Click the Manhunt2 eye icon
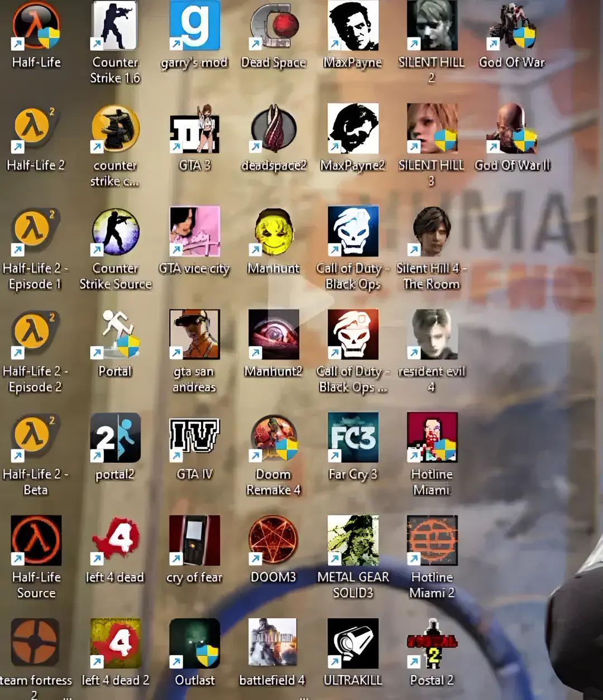The image size is (603, 700). point(274,334)
